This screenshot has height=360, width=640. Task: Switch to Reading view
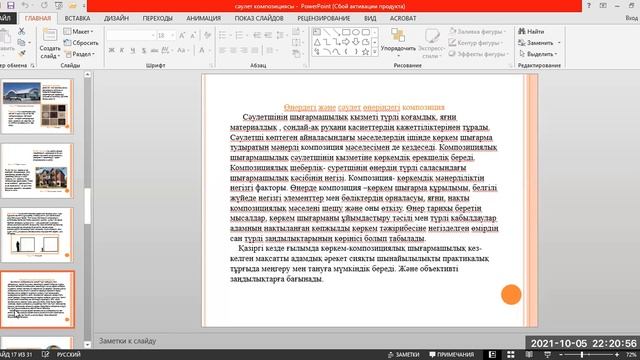pos(529,355)
